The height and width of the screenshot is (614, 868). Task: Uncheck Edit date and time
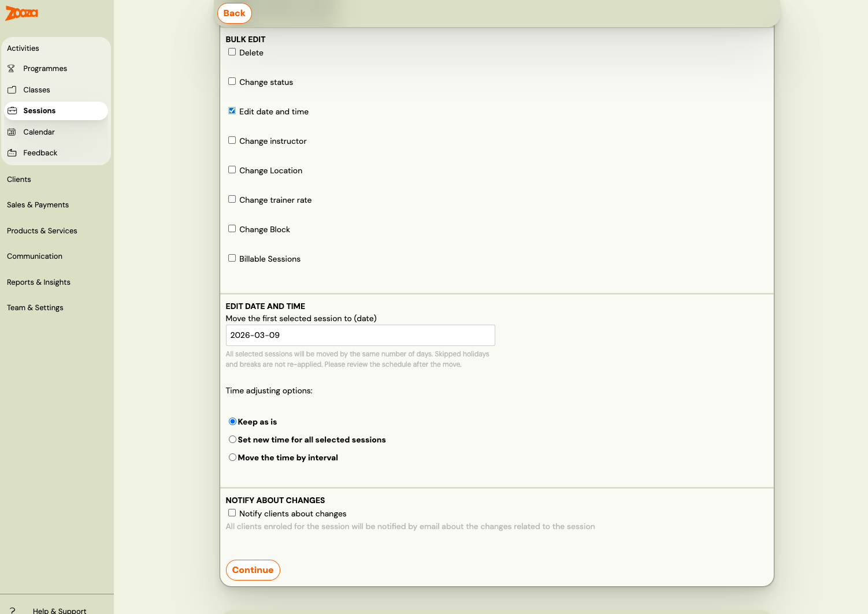click(x=232, y=111)
